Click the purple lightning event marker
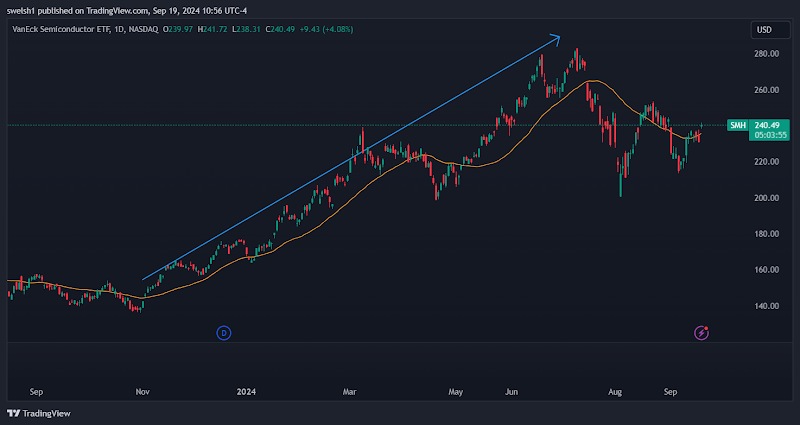The width and height of the screenshot is (800, 425). [701, 333]
